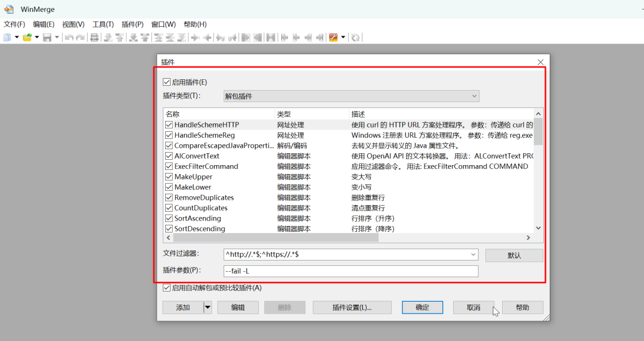Click the 描述 column header
644x341 pixels.
point(441,114)
